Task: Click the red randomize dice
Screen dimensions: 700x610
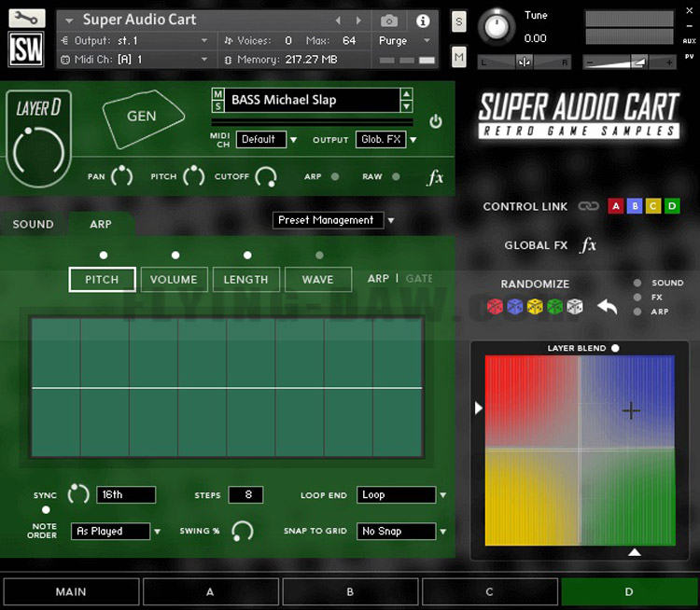Action: (495, 307)
